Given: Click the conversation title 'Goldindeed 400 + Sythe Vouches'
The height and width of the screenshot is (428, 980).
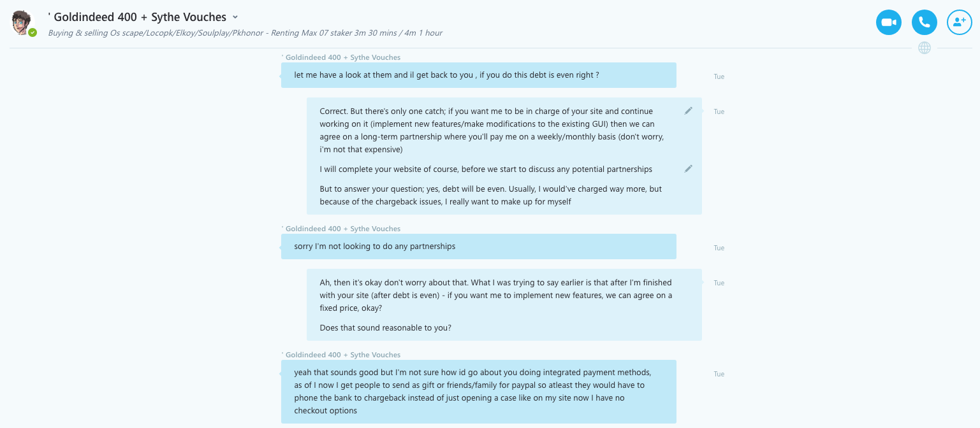Looking at the screenshot, I should tap(137, 17).
